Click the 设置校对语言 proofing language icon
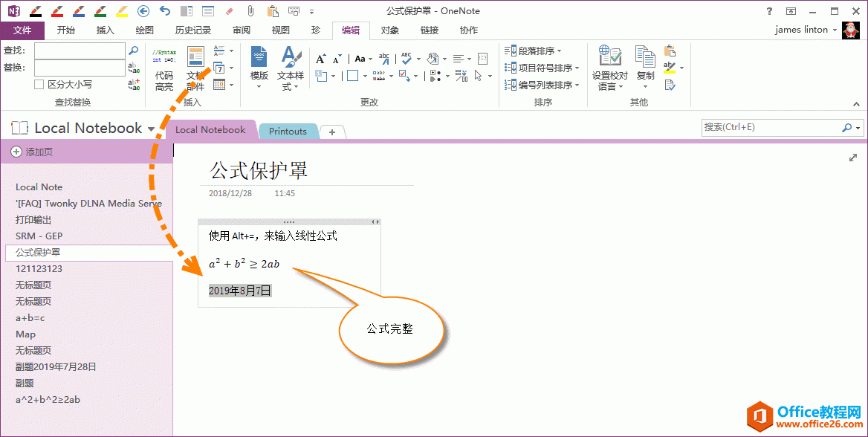The height and width of the screenshot is (437, 868). (x=609, y=68)
